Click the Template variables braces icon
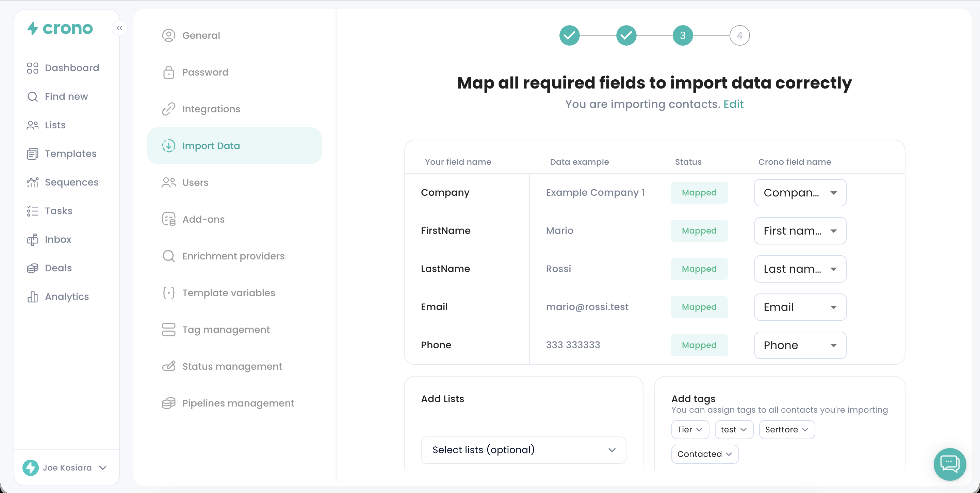Image resolution: width=980 pixels, height=493 pixels. [168, 293]
